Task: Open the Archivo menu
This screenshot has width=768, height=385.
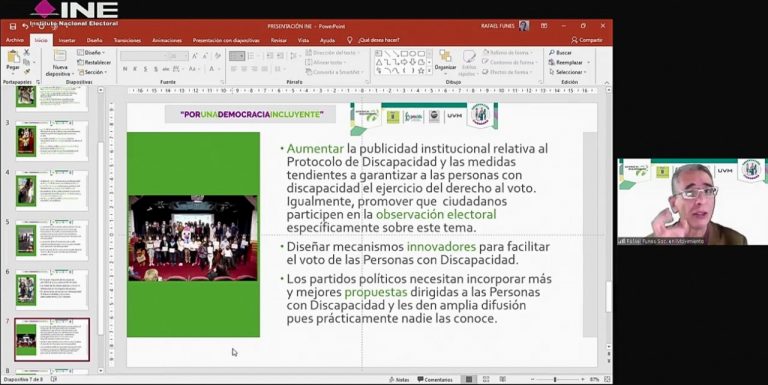Action: pos(15,40)
